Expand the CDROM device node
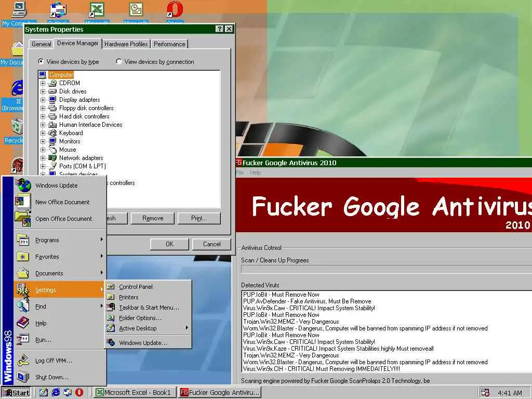This screenshot has height=399, width=532. [43, 83]
